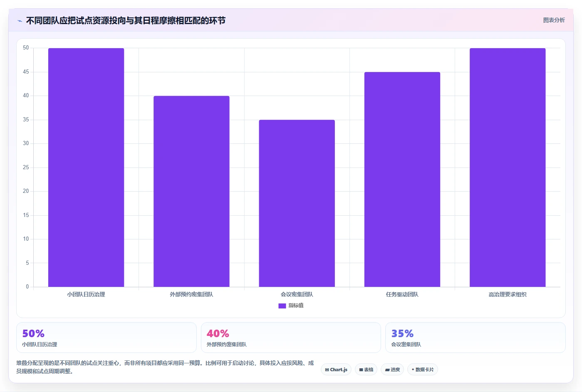The height and width of the screenshot is (392, 582).
Task: Click the y-axis value 50
Action: point(26,48)
